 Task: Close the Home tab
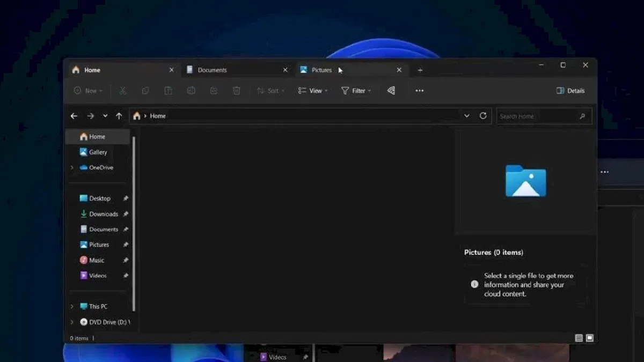pos(172,70)
